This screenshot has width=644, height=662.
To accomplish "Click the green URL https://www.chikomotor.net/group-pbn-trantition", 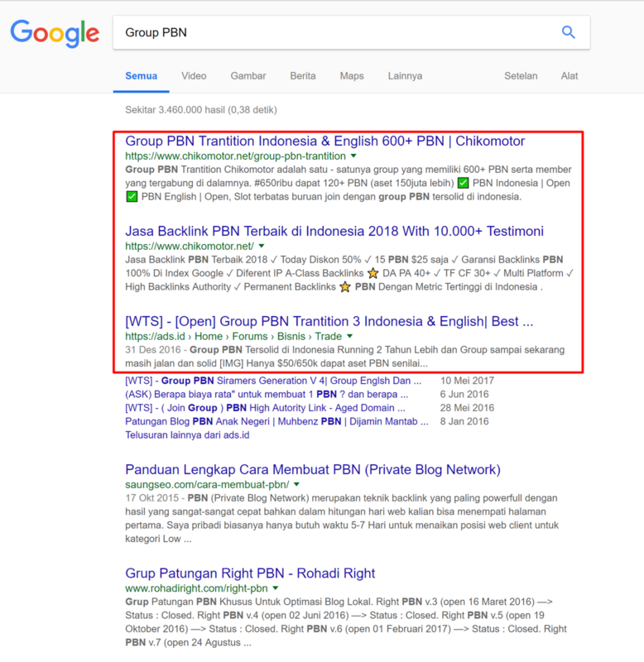I will [x=236, y=156].
